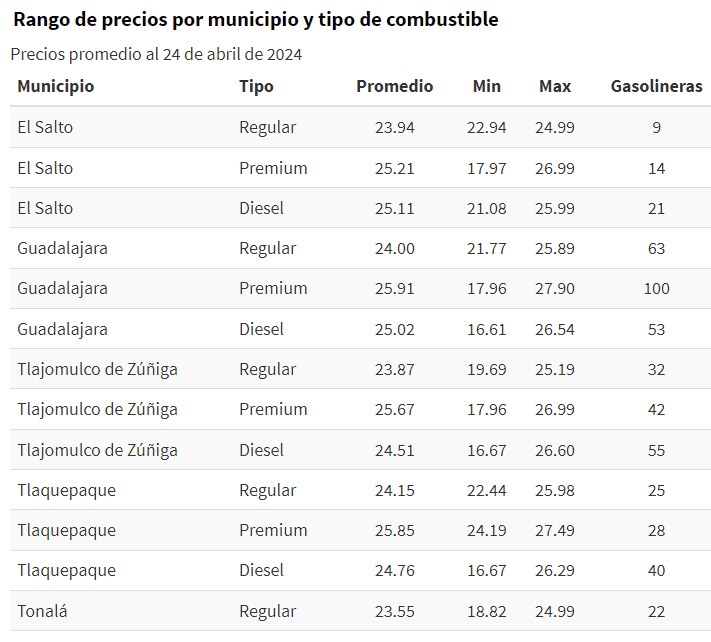Click the Tonalá Regular average 23.55
This screenshot has width=711, height=642.
pyautogui.click(x=394, y=611)
